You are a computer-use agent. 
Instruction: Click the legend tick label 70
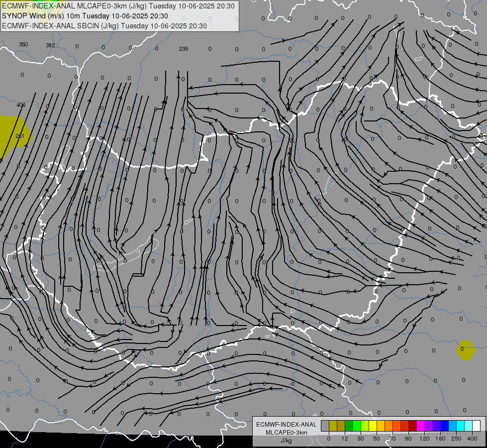tap(392, 439)
